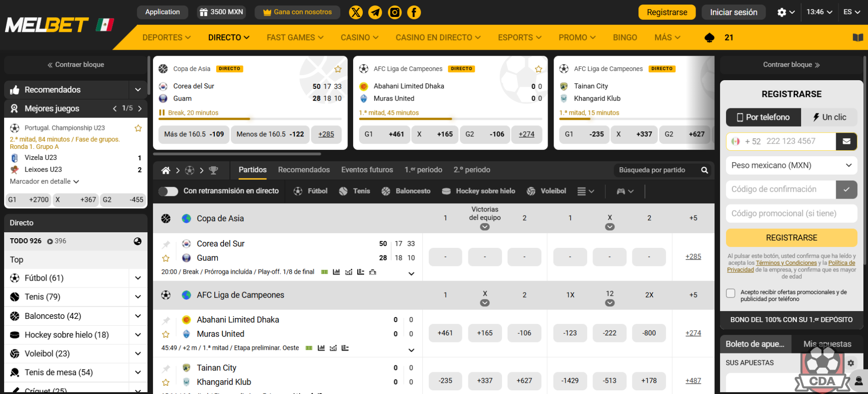Pin the Corea del Sur match

pos(166,244)
